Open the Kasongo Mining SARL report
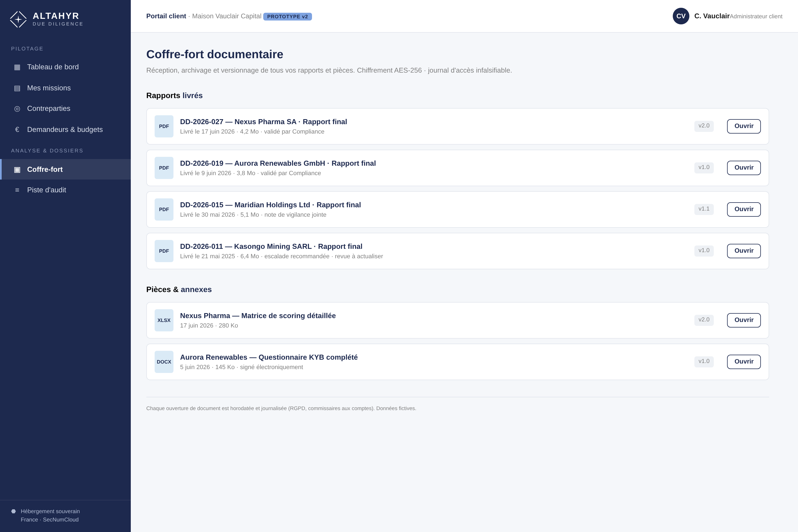The image size is (798, 532). pyautogui.click(x=744, y=251)
